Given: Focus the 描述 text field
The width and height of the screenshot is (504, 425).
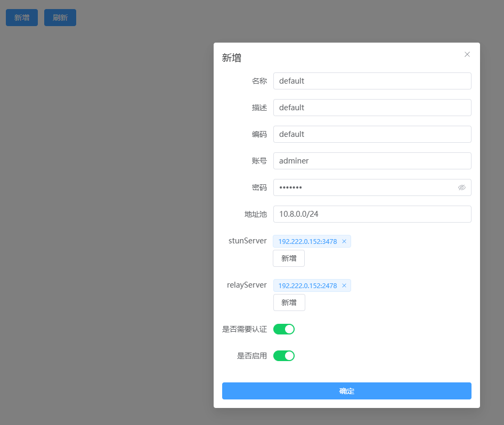Looking at the screenshot, I should (x=372, y=108).
